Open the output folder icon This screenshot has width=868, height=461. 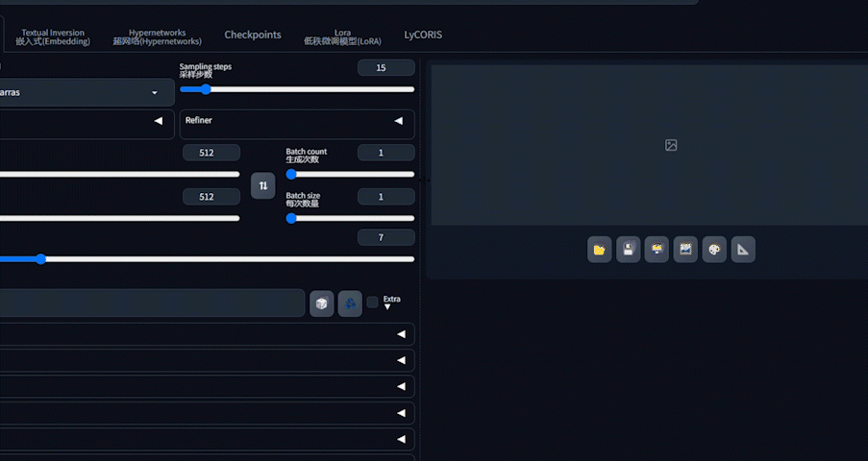[600, 250]
